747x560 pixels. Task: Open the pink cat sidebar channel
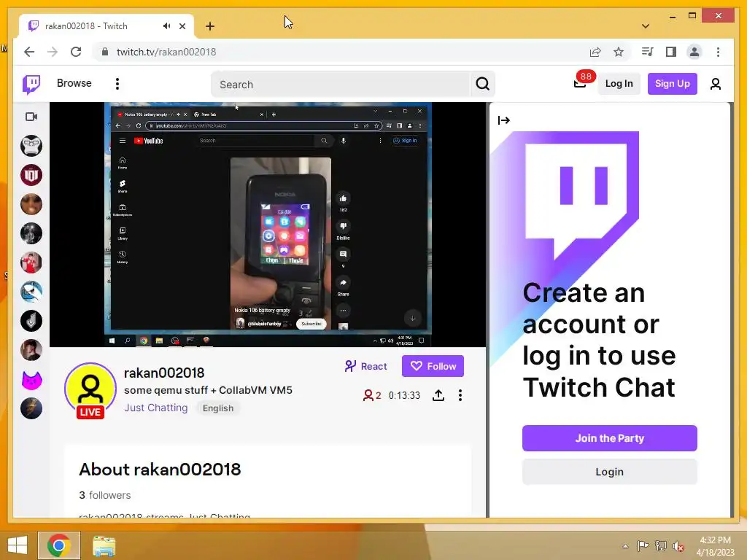tap(31, 379)
